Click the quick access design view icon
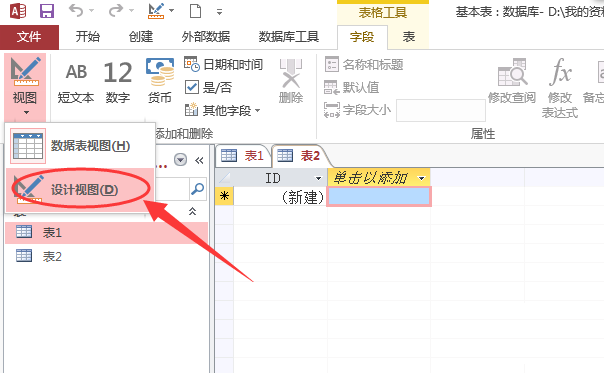604x373 pixels. tap(156, 11)
